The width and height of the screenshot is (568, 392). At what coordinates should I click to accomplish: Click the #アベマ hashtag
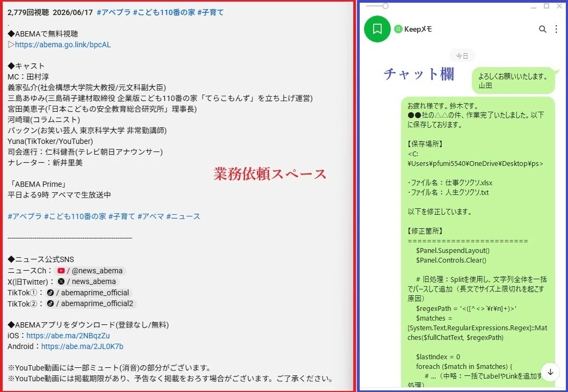click(151, 216)
